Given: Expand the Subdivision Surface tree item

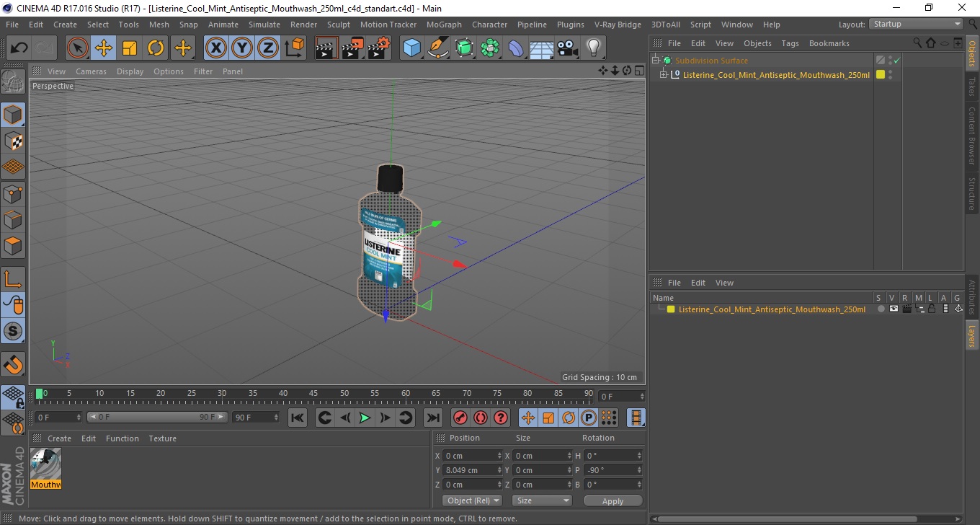Looking at the screenshot, I should [x=656, y=61].
